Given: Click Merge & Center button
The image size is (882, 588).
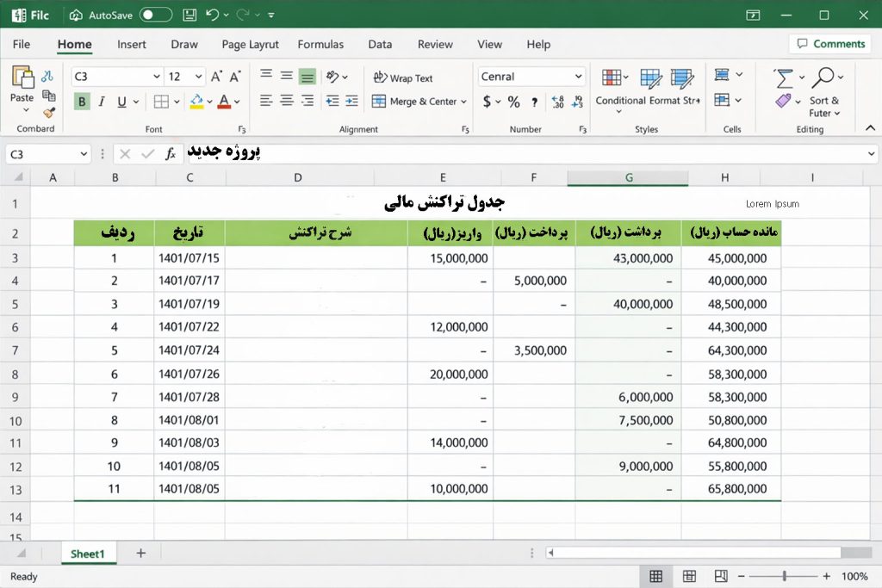Looking at the screenshot, I should [x=414, y=102].
